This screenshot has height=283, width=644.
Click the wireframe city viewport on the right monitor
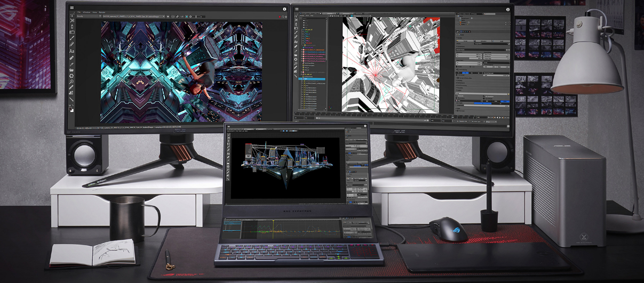point(391,64)
